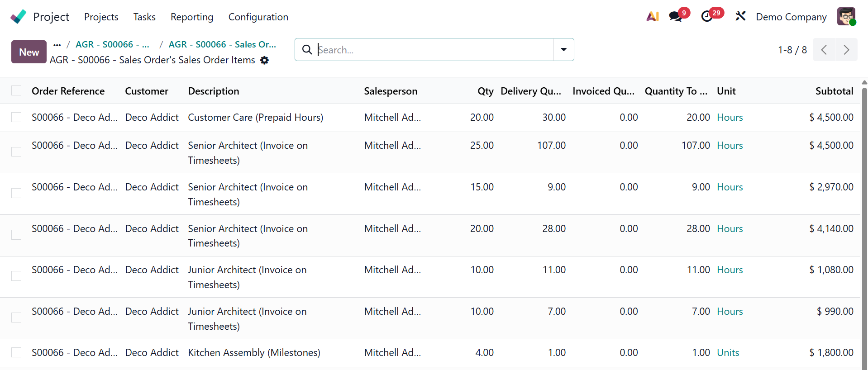
Task: Open the user avatar menu
Action: (846, 17)
